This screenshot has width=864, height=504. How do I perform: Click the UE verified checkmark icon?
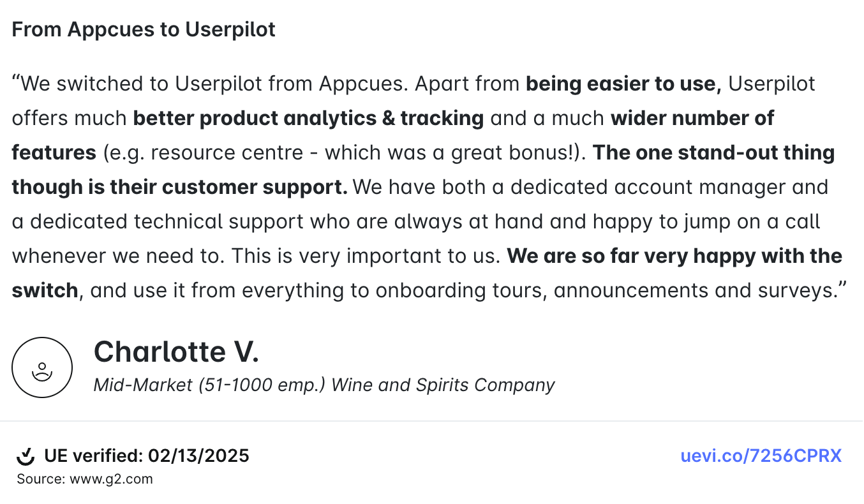pos(26,456)
